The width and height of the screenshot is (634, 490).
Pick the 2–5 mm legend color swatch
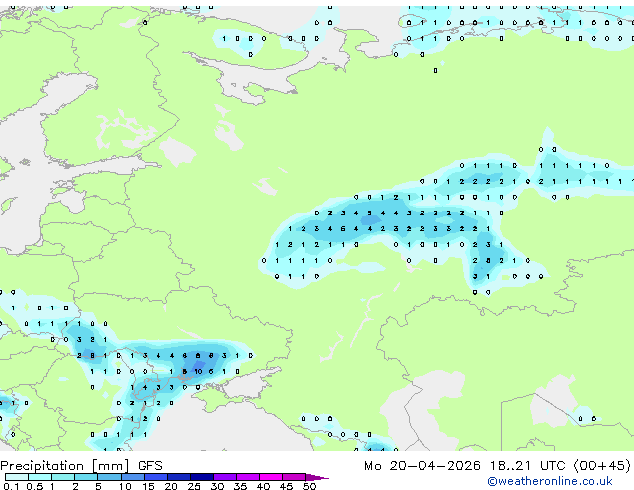(x=86, y=477)
